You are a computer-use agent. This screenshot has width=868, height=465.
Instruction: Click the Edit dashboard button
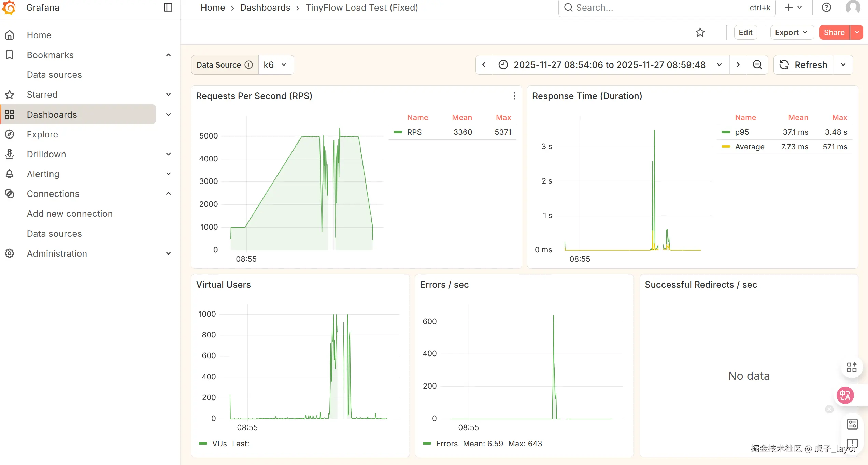coord(745,32)
